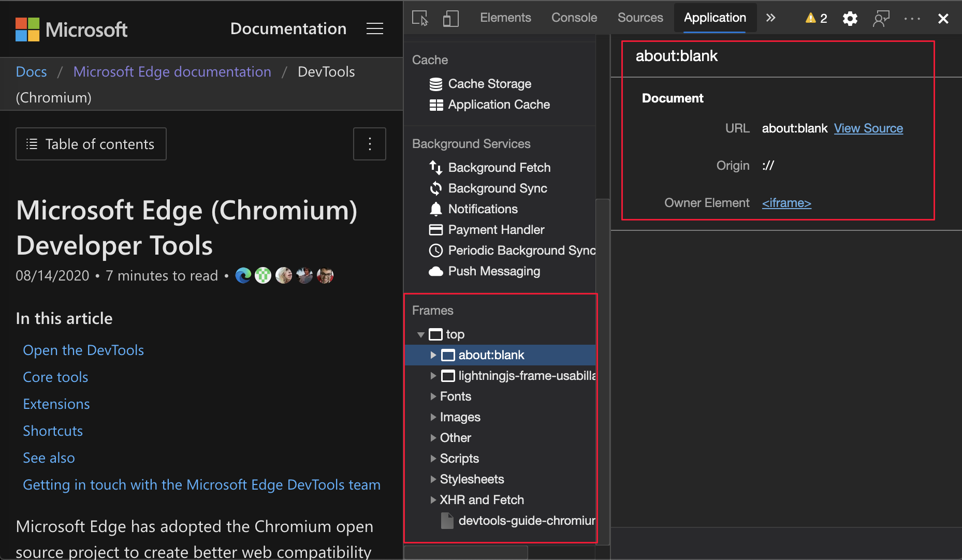Collapse the top frame node
The height and width of the screenshot is (560, 962).
pyautogui.click(x=421, y=334)
